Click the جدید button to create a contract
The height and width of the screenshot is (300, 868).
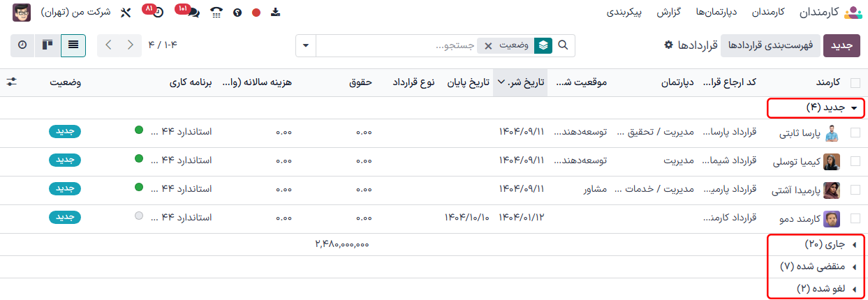841,45
